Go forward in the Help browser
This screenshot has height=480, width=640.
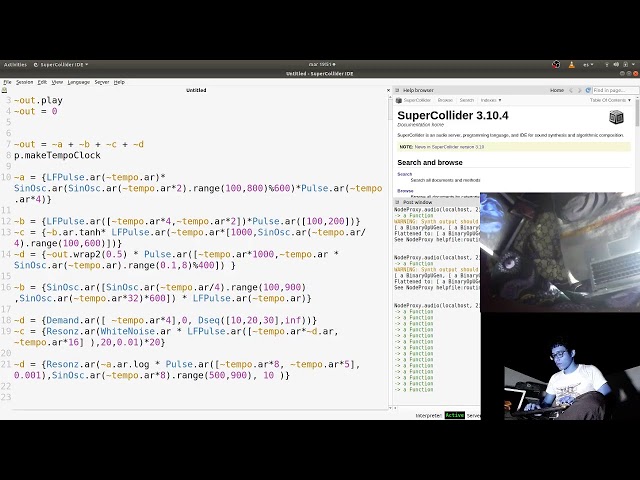tap(579, 90)
